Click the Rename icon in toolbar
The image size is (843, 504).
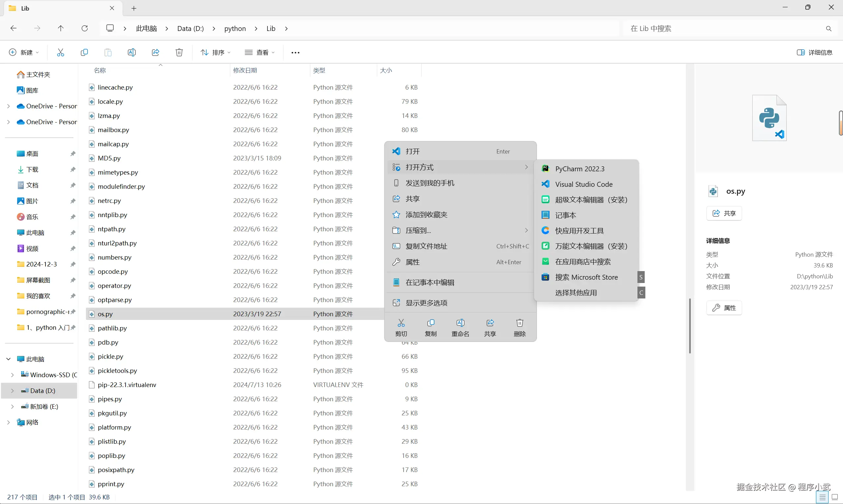[131, 52]
